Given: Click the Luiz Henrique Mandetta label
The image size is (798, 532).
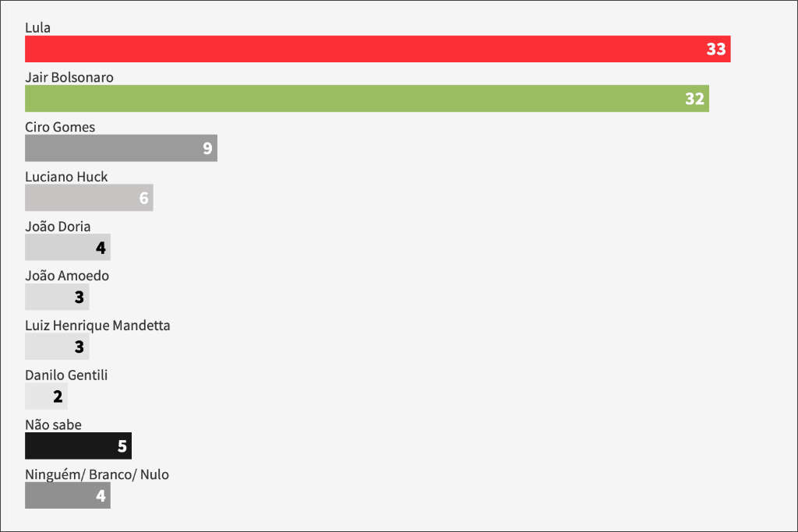Looking at the screenshot, I should point(97,326).
